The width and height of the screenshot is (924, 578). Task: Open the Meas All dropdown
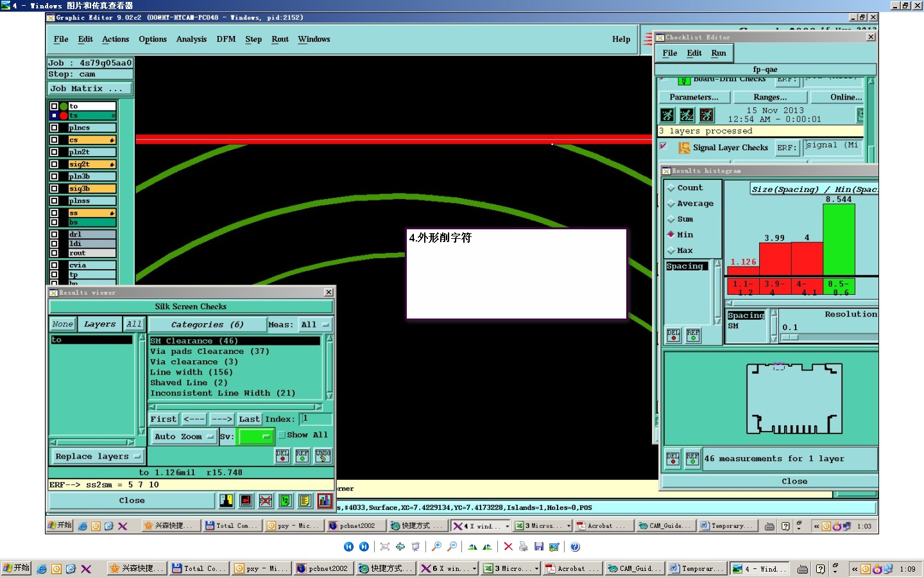[x=316, y=325]
